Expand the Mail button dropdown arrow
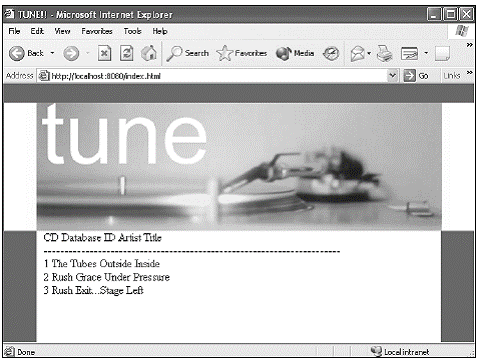Viewport: 479px width, 360px height. (369, 53)
